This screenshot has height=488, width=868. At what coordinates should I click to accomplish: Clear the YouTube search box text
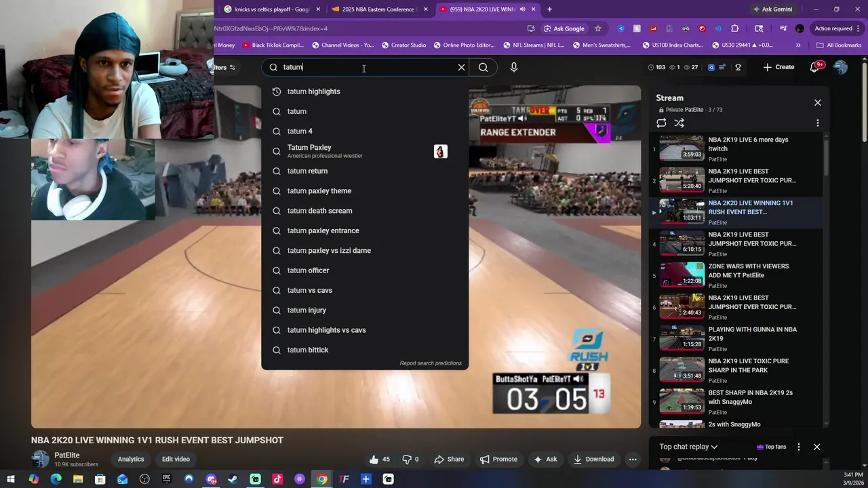461,67
